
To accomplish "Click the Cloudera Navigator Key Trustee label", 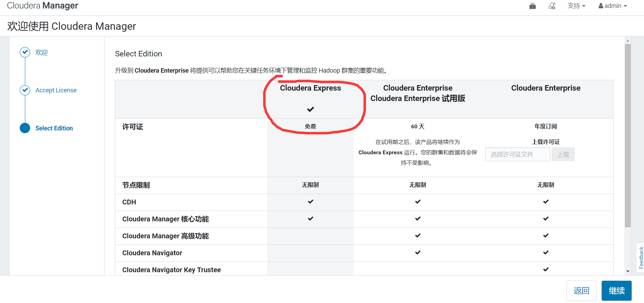I will pyautogui.click(x=171, y=270).
